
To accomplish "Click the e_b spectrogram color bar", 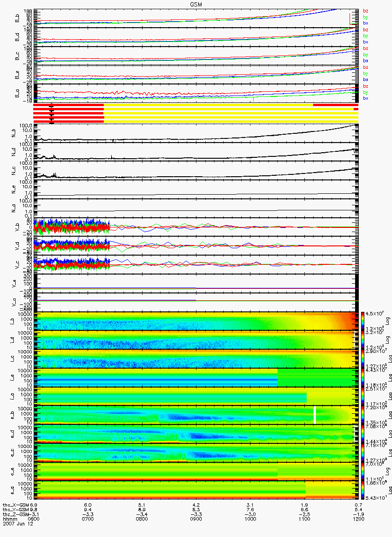I will point(362,416).
